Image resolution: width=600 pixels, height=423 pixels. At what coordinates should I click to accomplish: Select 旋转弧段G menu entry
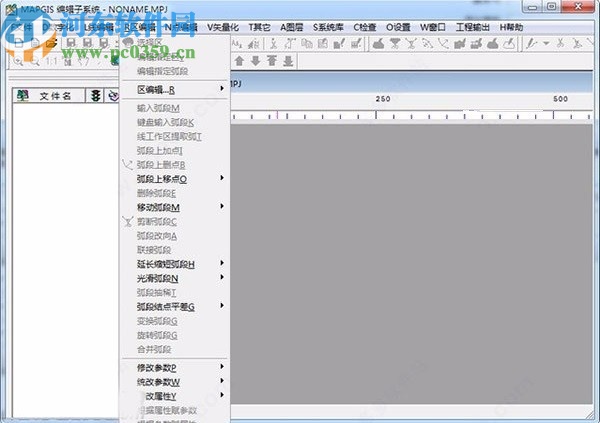157,335
